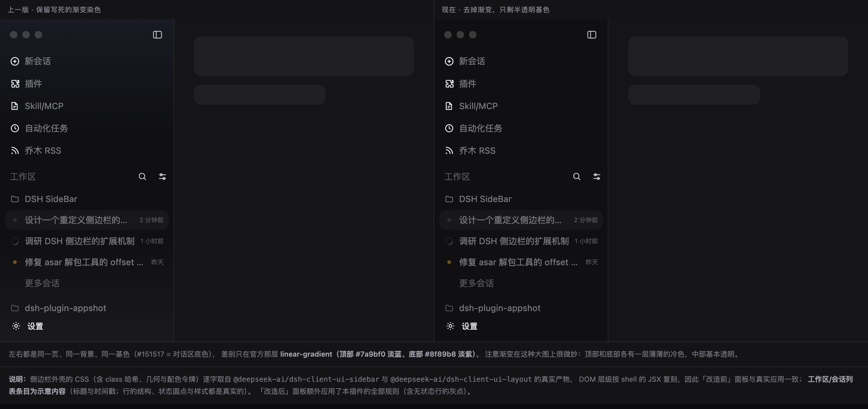The height and width of the screenshot is (409, 868).
Task: Click heading 现在 · 去掉渐变，只剩半透明基色
Action: pos(496,10)
